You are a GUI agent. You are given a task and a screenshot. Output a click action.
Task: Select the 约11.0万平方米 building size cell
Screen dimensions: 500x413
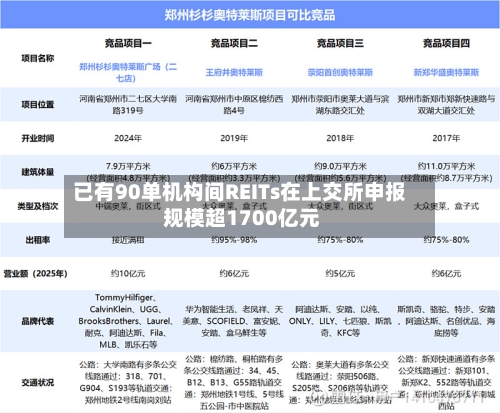click(x=446, y=172)
